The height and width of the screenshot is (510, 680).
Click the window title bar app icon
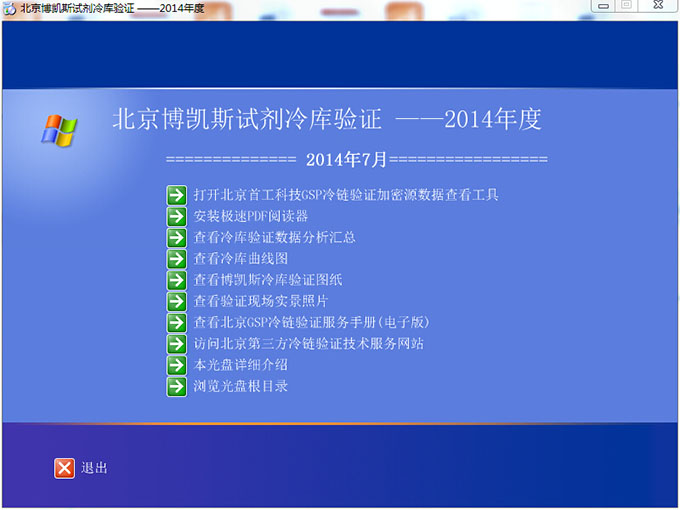[x=10, y=8]
